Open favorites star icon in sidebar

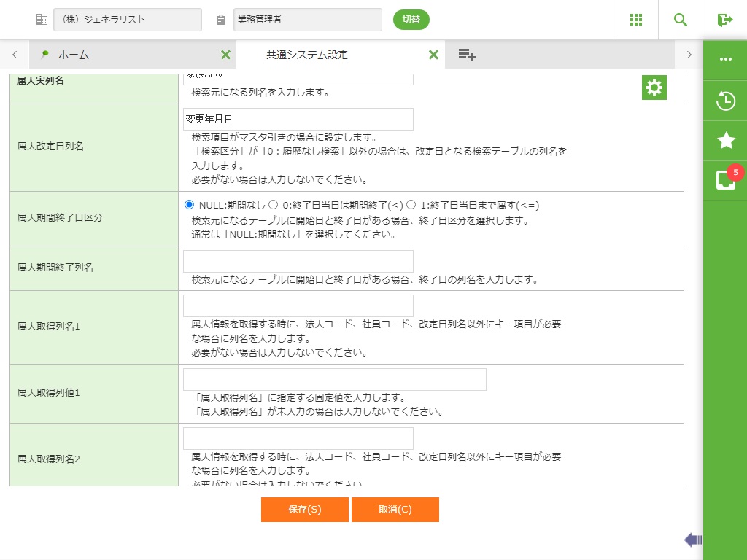click(x=725, y=141)
